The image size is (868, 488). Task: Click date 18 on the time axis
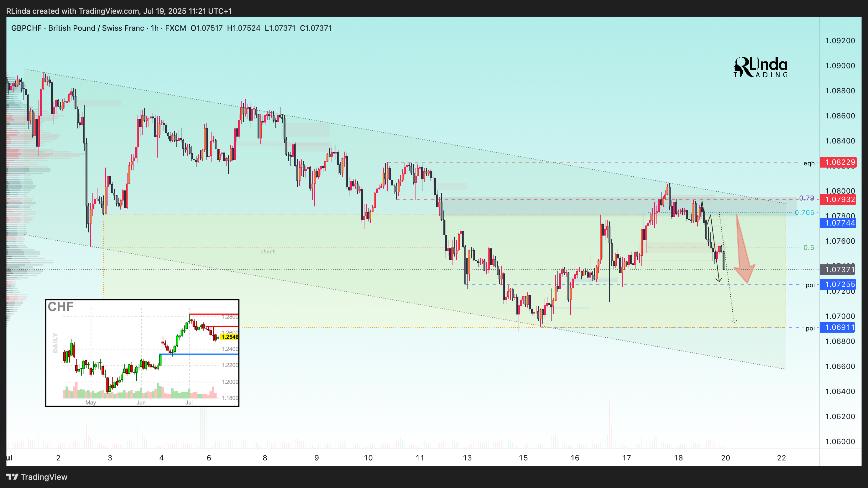678,458
